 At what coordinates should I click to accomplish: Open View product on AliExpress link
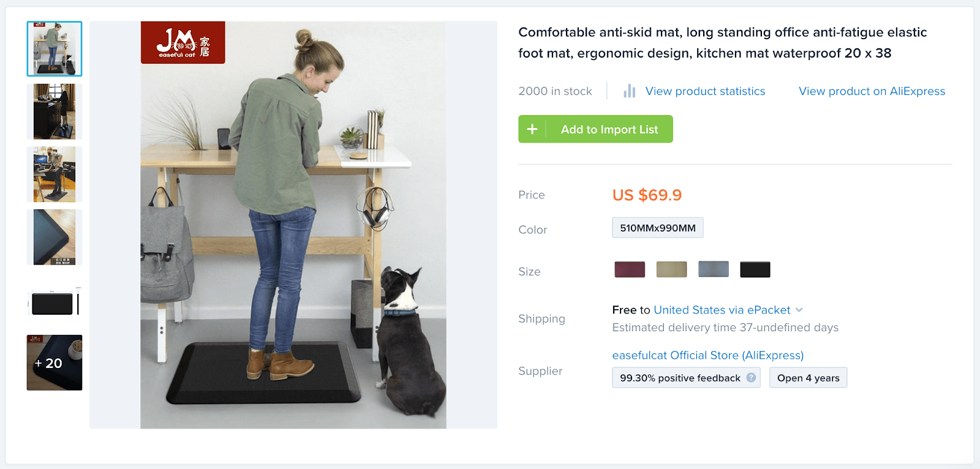coord(872,91)
